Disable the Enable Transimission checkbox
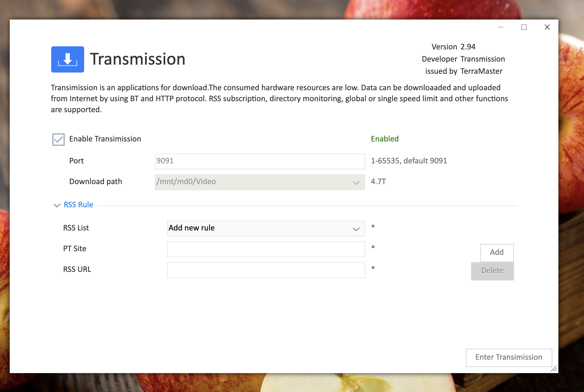Image resolution: width=584 pixels, height=392 pixels. click(58, 140)
